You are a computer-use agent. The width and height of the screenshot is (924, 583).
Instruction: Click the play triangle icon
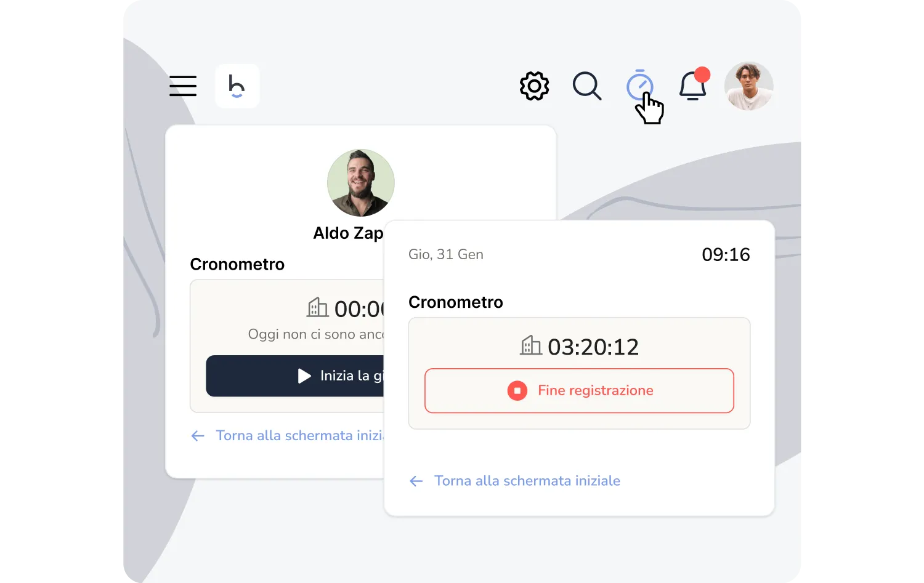304,376
